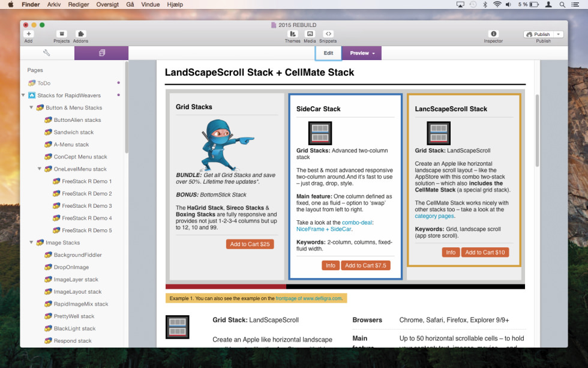The height and width of the screenshot is (368, 588).
Task: Click Add to Cart $10 button
Action: [x=485, y=253]
